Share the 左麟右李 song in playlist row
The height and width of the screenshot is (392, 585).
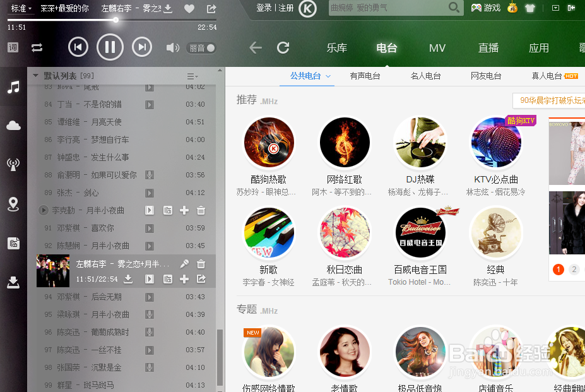pos(201,279)
